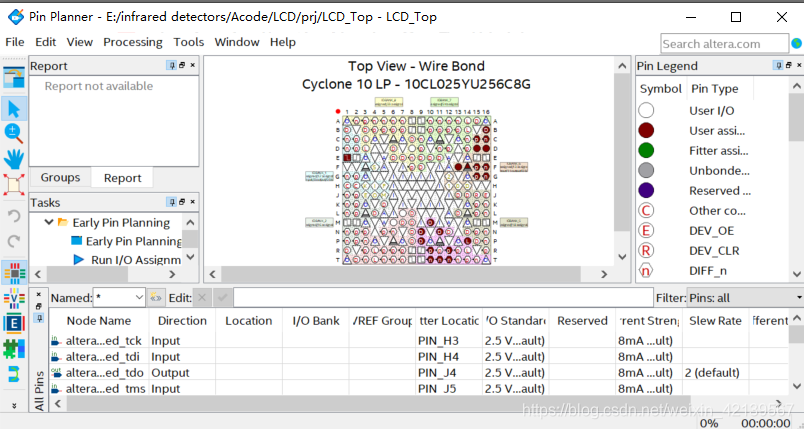Viewport: 804px width, 429px height.
Task: Click the package view scroll-right arrow
Action: click(x=604, y=274)
